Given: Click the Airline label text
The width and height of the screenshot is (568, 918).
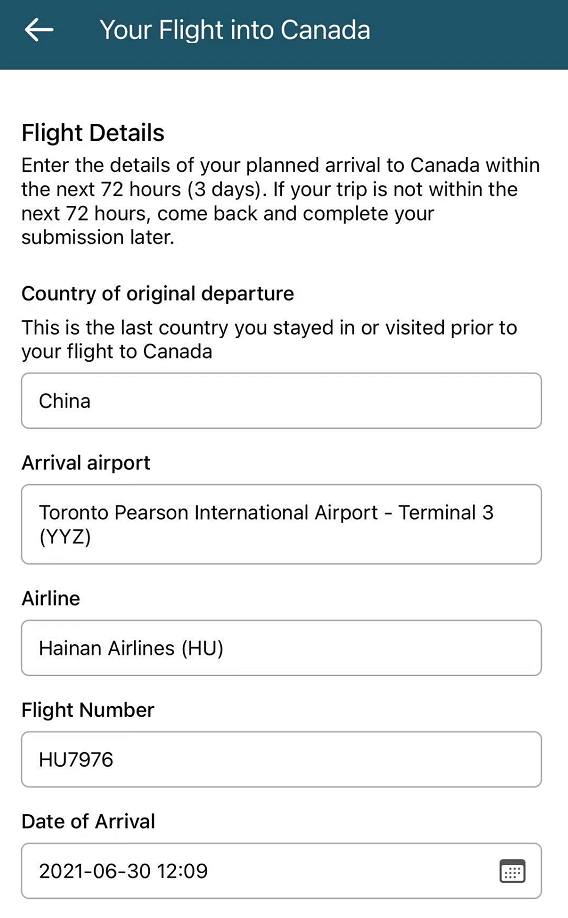Looking at the screenshot, I should (51, 598).
